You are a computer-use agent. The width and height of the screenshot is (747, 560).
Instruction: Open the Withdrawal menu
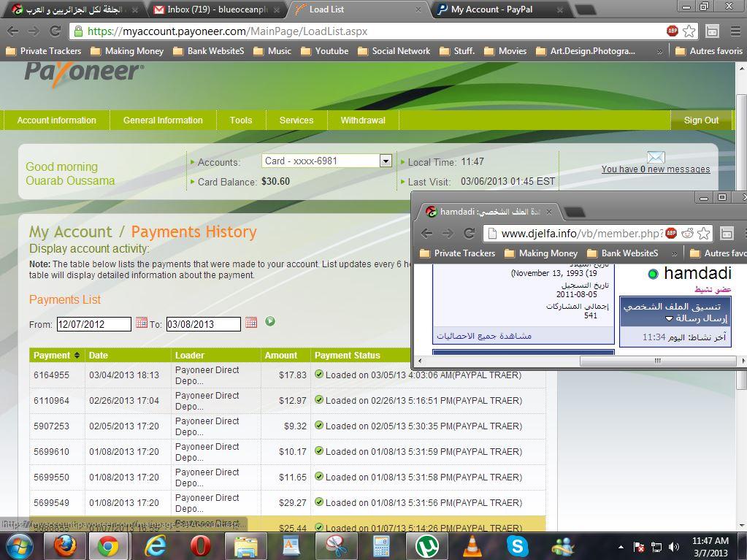363,120
